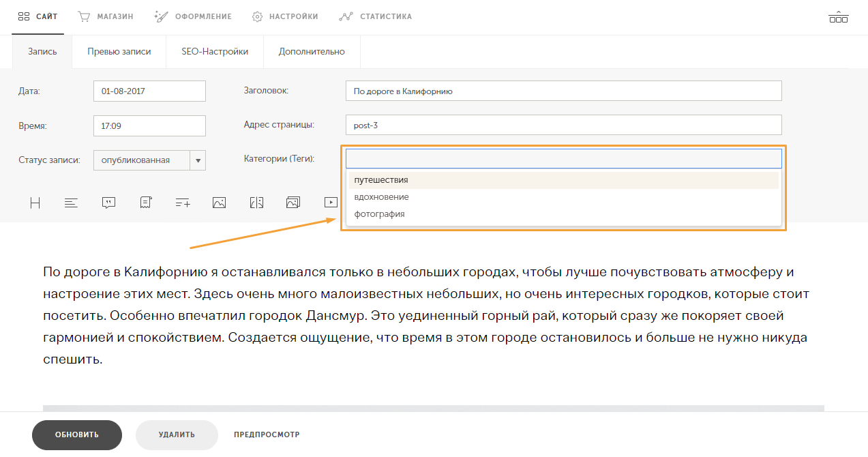Viewport: 868px width, 457px height.
Task: Add a text paragraph block
Action: point(72,203)
